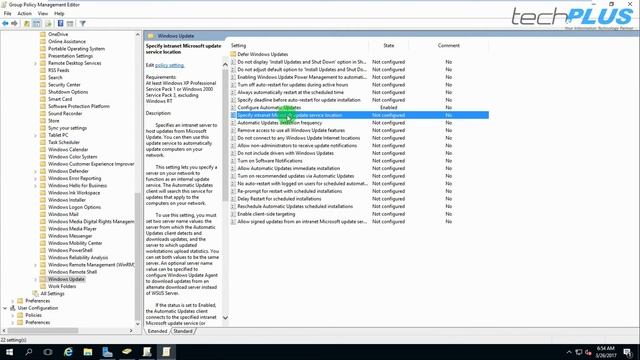Expand the Windows Defender tree node
Viewport: 640px width, 360px height.
pos(36,171)
